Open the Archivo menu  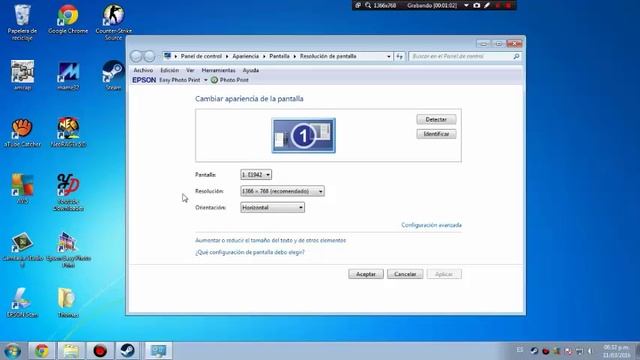[x=143, y=70]
